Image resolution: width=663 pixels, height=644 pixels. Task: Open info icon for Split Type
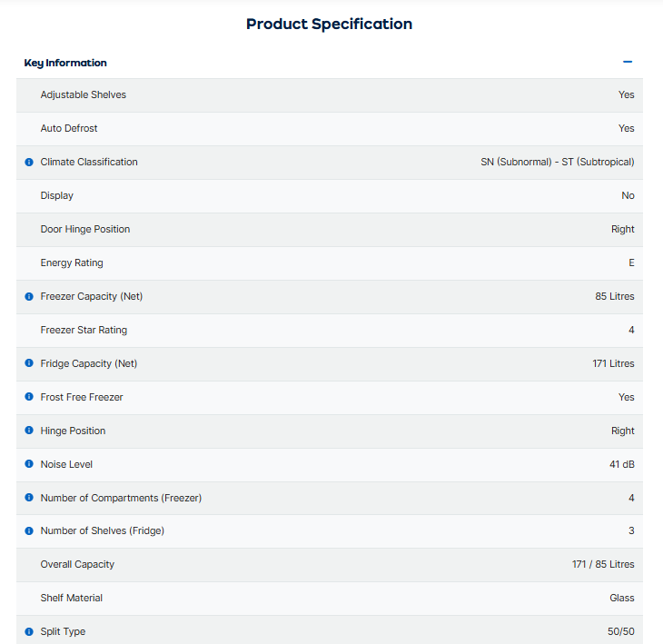[x=29, y=631]
